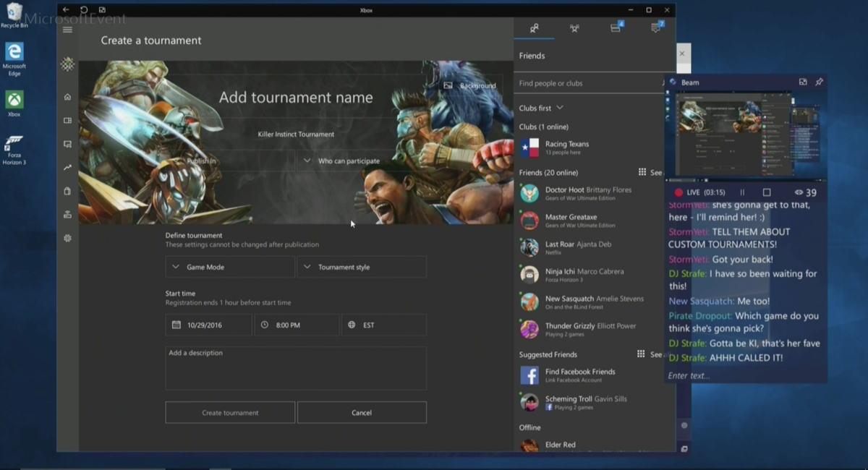
Task: Open the Who can participate dropdown
Action: (362, 161)
